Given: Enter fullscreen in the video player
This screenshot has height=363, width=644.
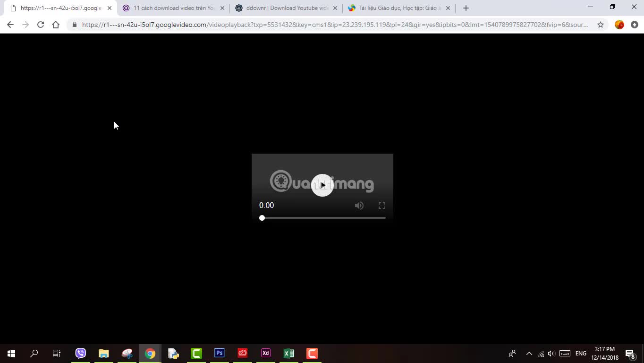Looking at the screenshot, I should pos(382,206).
